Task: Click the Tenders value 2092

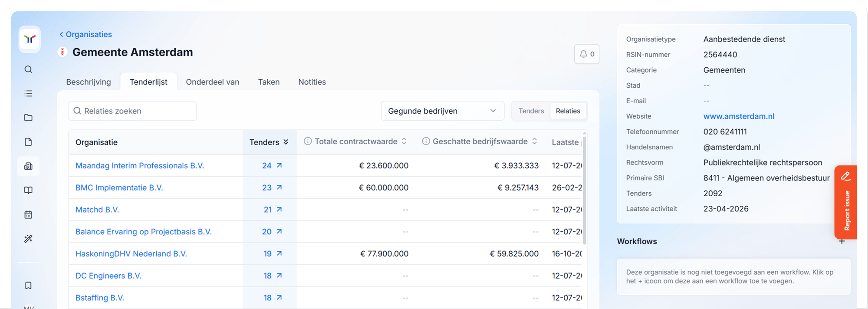Action: (713, 194)
